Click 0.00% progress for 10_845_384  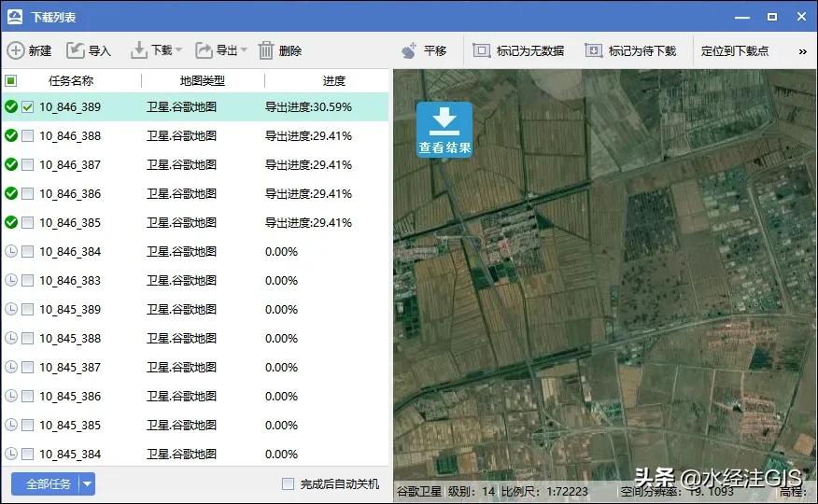[x=281, y=454]
